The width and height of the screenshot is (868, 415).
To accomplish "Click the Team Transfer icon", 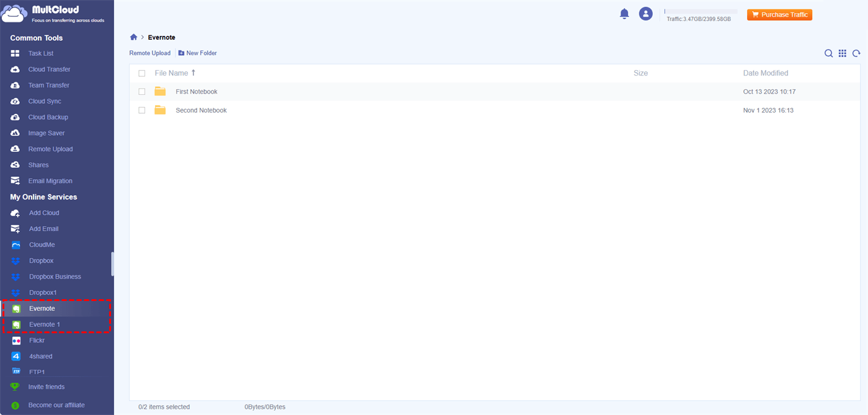I will coord(15,85).
